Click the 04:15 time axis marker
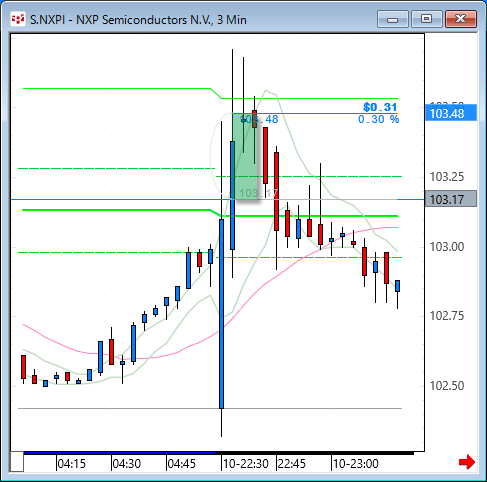 pos(71,464)
